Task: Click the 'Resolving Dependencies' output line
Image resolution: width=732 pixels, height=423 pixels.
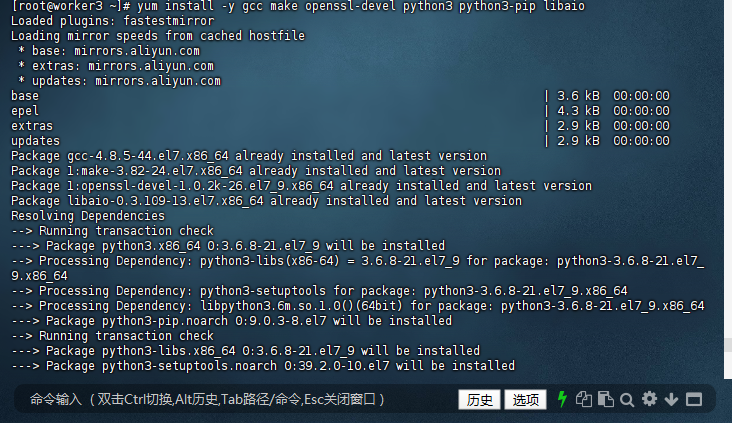Action: pos(88,216)
